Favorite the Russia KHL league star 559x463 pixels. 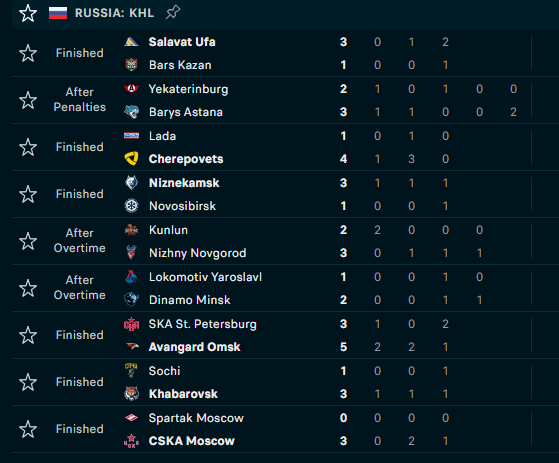click(x=28, y=13)
